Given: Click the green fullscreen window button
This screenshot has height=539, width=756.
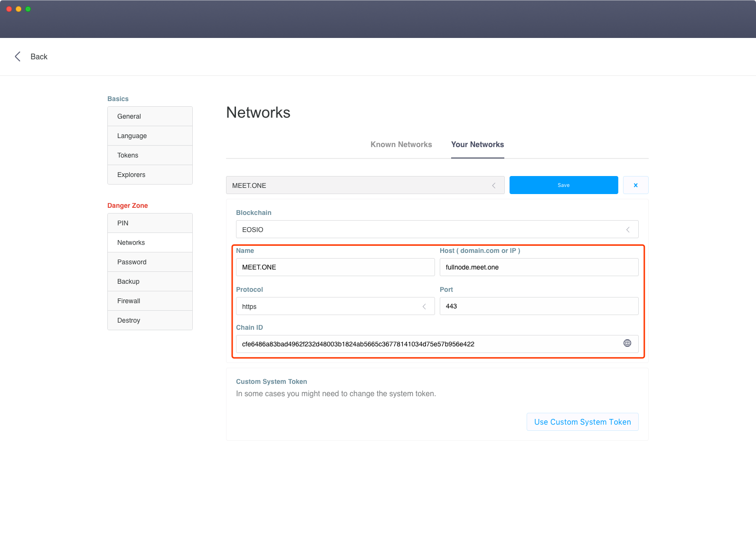Looking at the screenshot, I should point(28,9).
